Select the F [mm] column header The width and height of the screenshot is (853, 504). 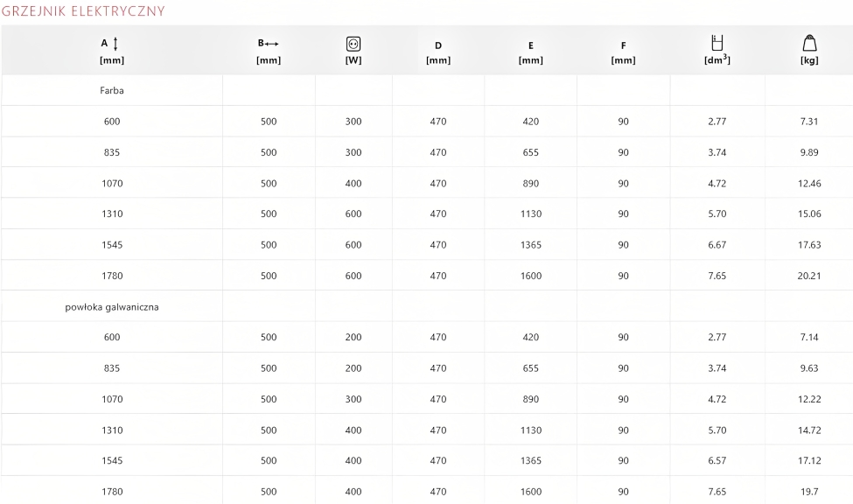(623, 52)
